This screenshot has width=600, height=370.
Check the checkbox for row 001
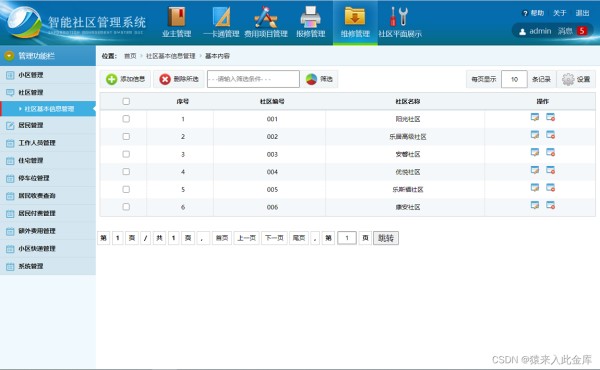tap(126, 119)
